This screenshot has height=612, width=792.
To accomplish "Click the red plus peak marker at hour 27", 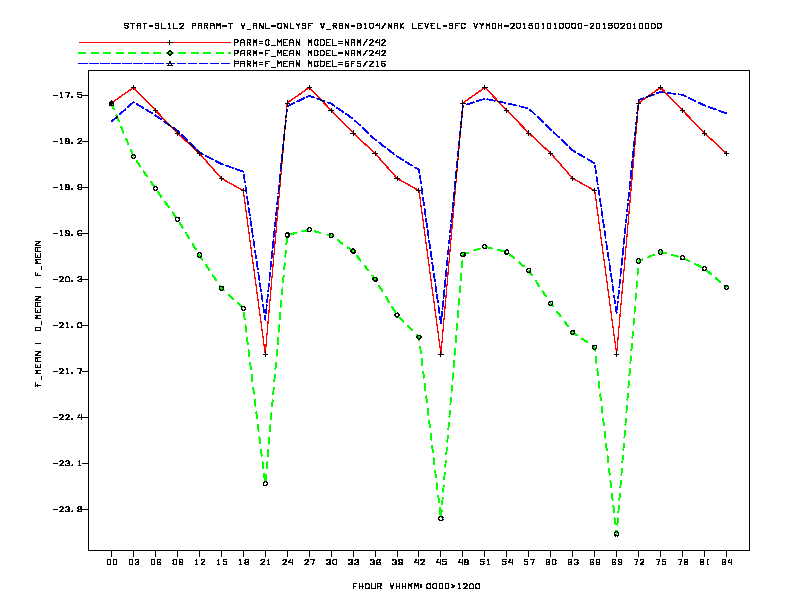I will pos(309,88).
